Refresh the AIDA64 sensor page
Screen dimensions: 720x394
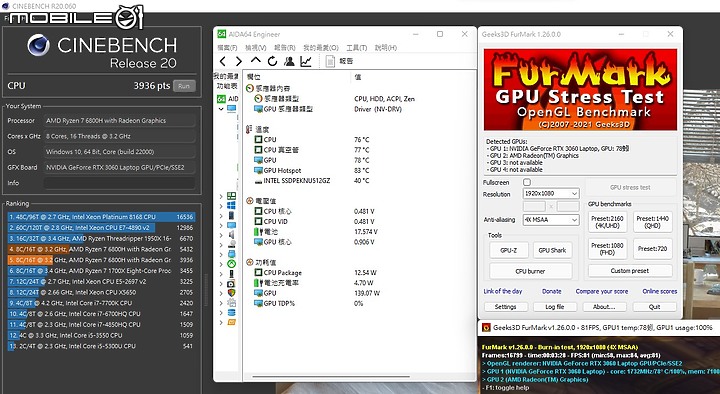[x=272, y=61]
